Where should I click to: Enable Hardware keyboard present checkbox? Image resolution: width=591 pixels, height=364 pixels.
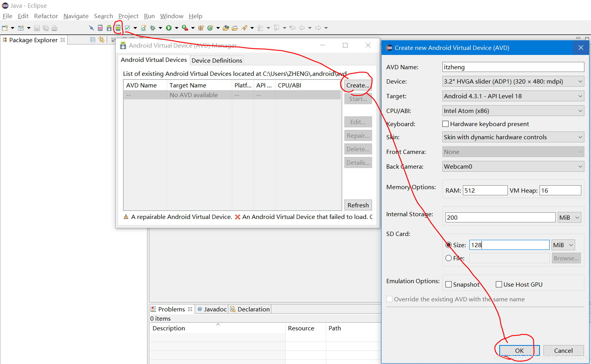(x=445, y=124)
